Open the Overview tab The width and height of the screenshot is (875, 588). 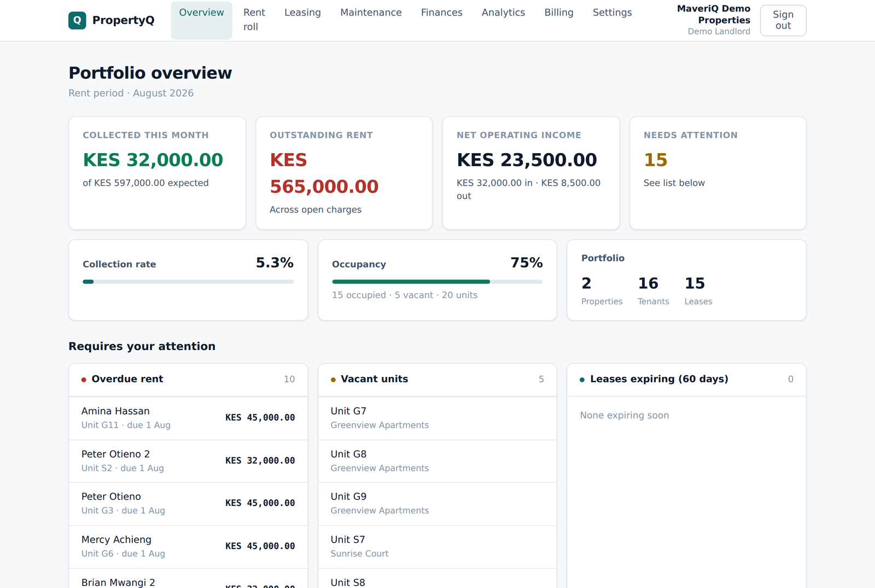pyautogui.click(x=201, y=20)
